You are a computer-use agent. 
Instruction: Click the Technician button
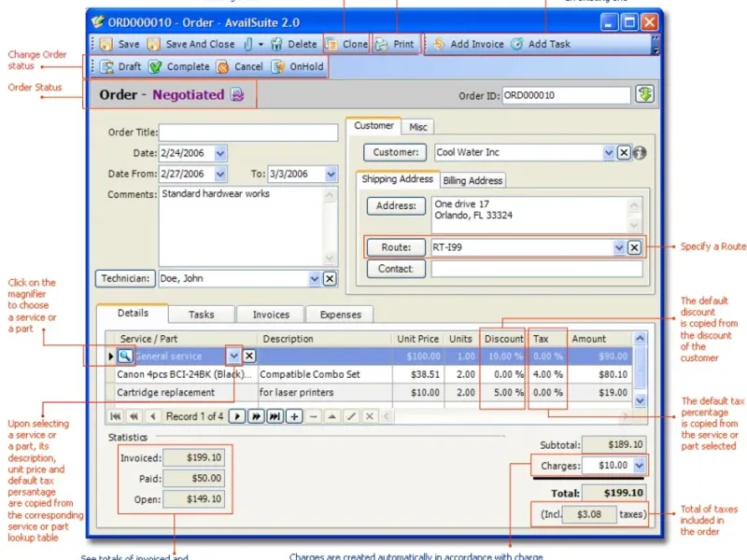tap(125, 278)
